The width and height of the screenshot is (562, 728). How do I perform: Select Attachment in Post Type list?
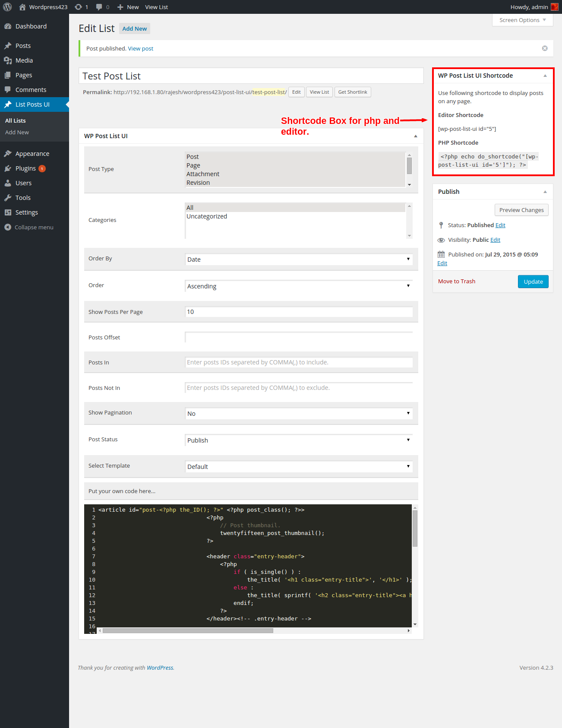295,174
